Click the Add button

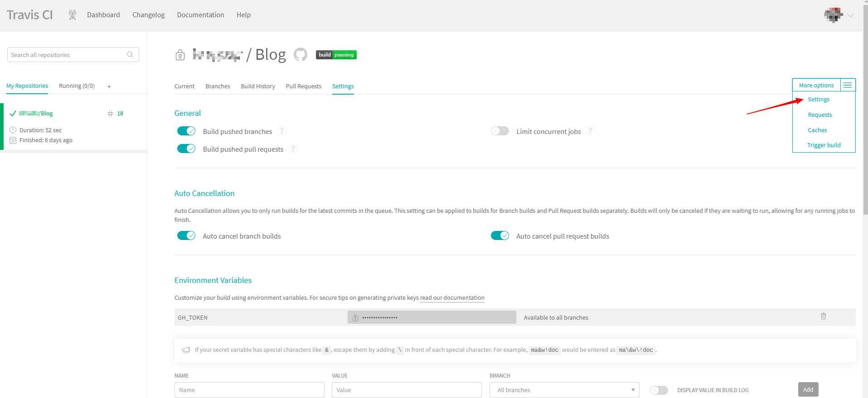pyautogui.click(x=808, y=389)
